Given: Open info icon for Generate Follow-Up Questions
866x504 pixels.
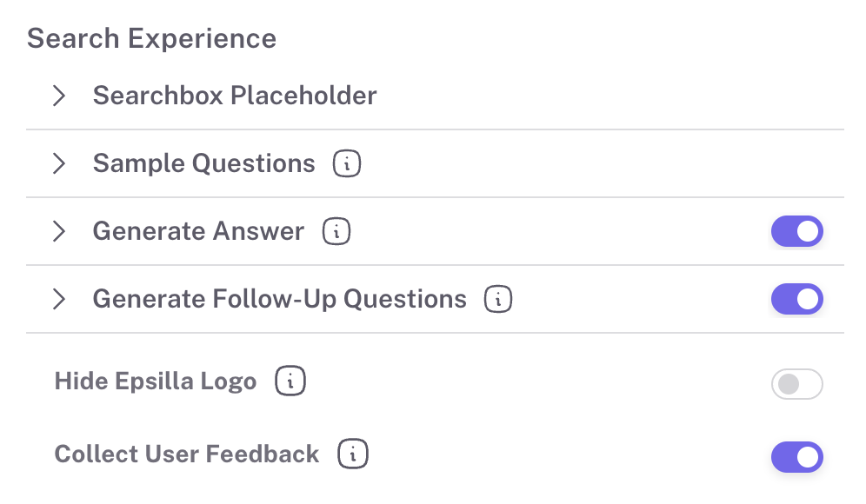Looking at the screenshot, I should tap(498, 299).
